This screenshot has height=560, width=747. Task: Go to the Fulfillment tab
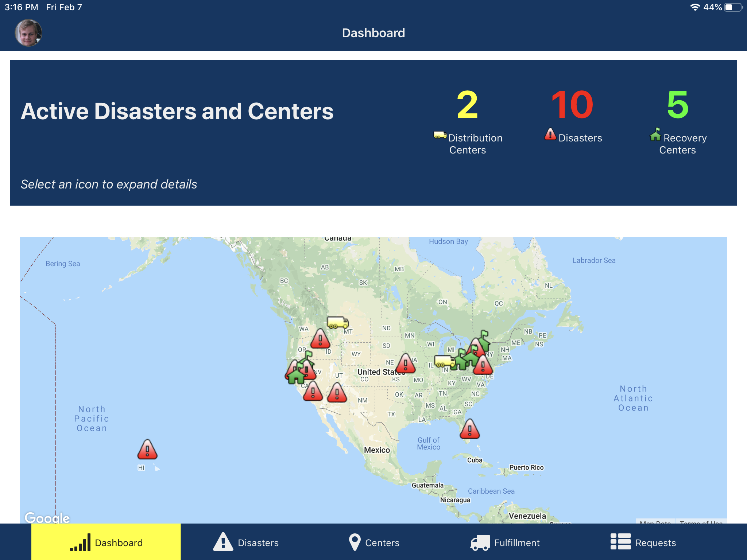click(505, 542)
